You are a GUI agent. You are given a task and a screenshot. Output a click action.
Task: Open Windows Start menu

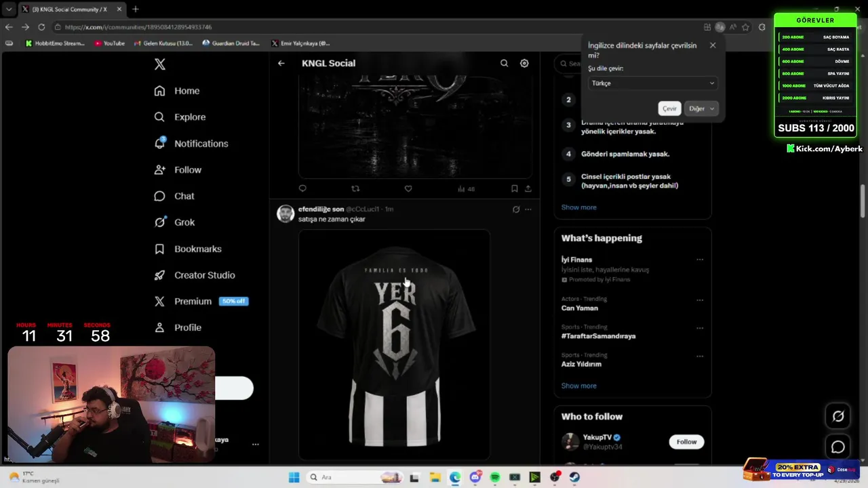tap(294, 477)
